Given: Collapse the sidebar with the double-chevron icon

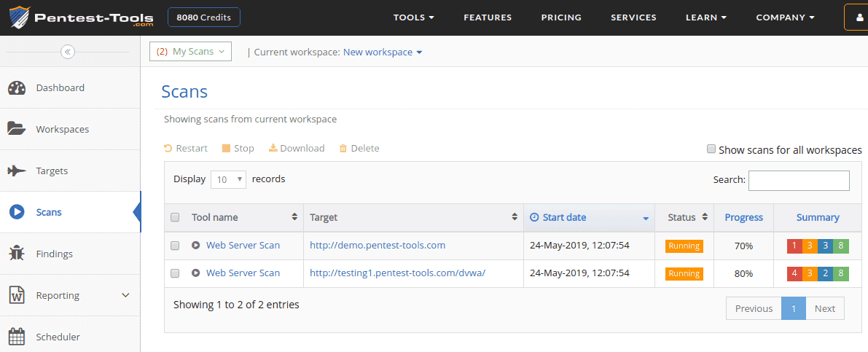Looking at the screenshot, I should tap(67, 52).
